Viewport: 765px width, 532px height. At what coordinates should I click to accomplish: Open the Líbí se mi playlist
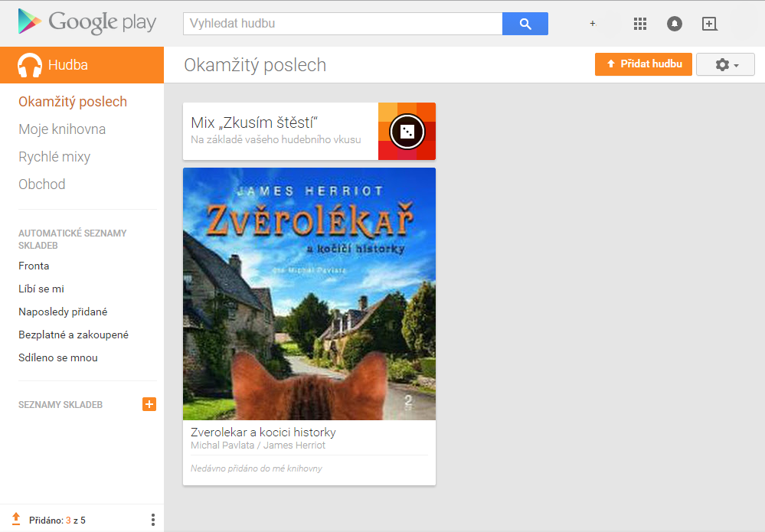coord(40,289)
